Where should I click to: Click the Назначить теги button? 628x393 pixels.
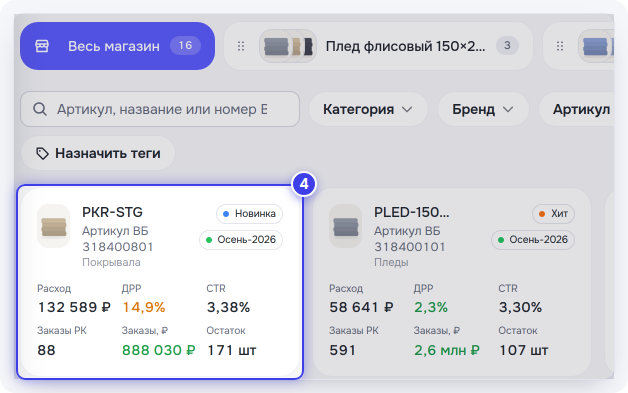[98, 153]
